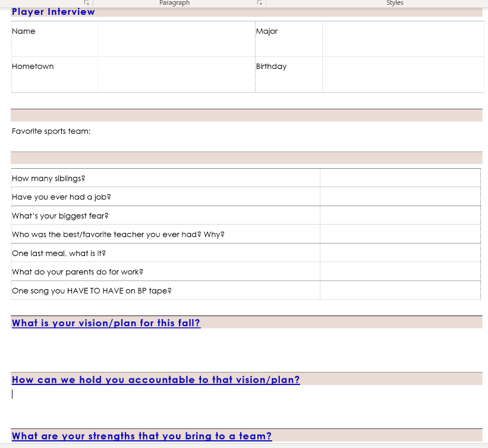Click 'What's your biggest fear?' text

60,216
